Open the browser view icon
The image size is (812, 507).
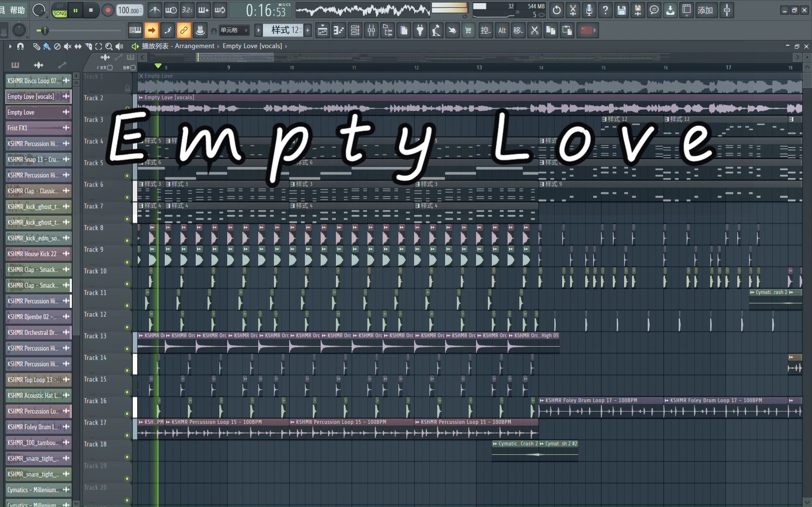(x=388, y=30)
